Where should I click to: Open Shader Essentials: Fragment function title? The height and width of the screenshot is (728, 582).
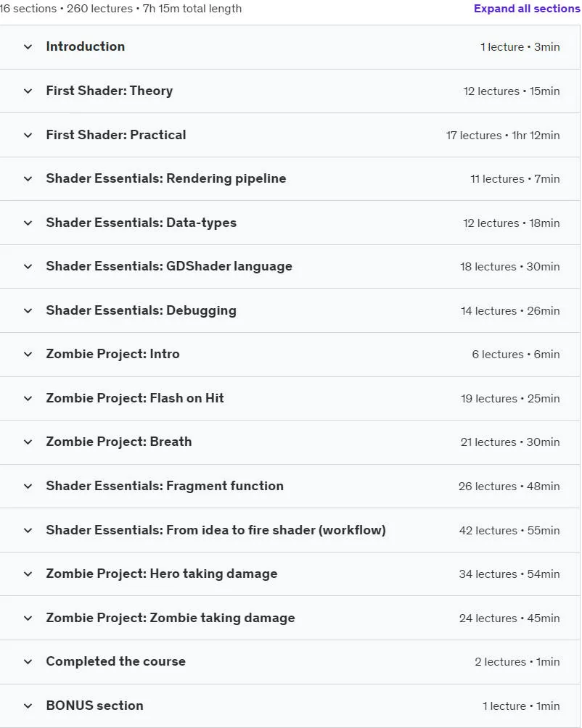[x=165, y=486]
